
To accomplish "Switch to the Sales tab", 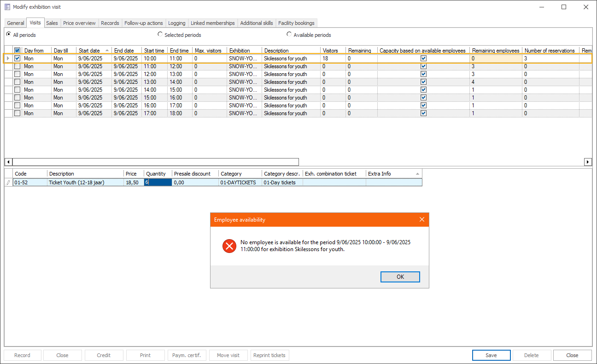I will coord(52,23).
